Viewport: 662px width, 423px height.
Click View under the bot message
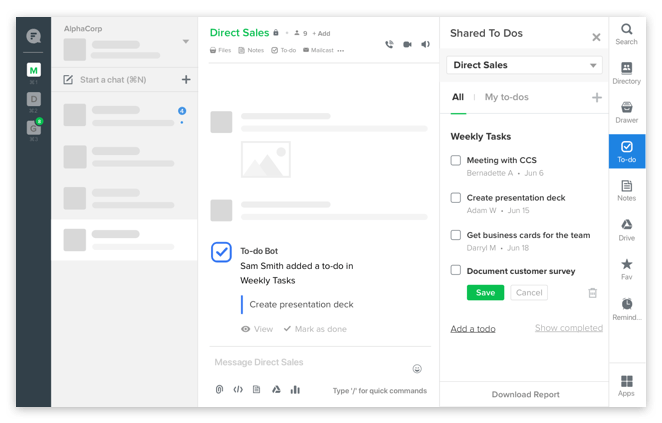(257, 329)
